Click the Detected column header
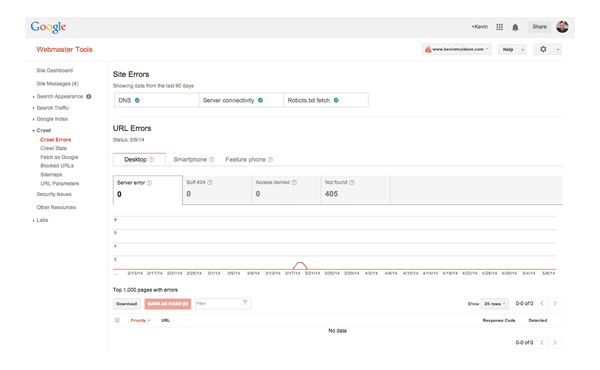Image resolution: width=600 pixels, height=370 pixels. point(538,321)
